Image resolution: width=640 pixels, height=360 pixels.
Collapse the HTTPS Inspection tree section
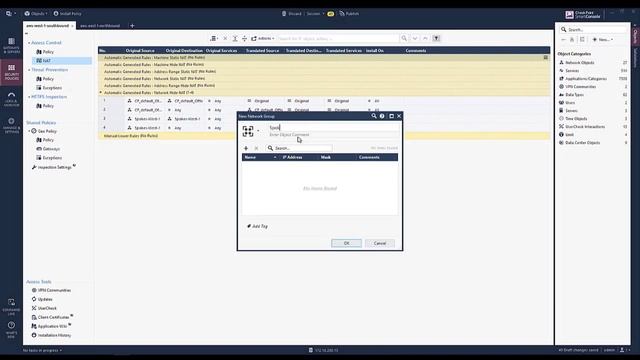point(29,97)
